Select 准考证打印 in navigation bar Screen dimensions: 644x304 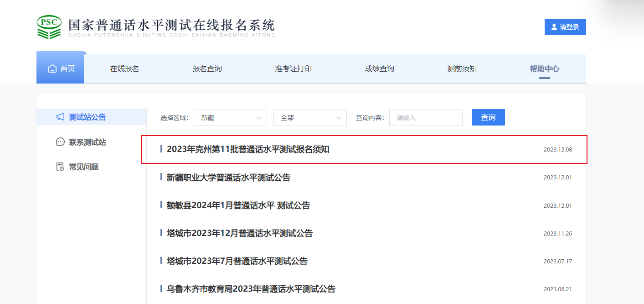(x=293, y=69)
